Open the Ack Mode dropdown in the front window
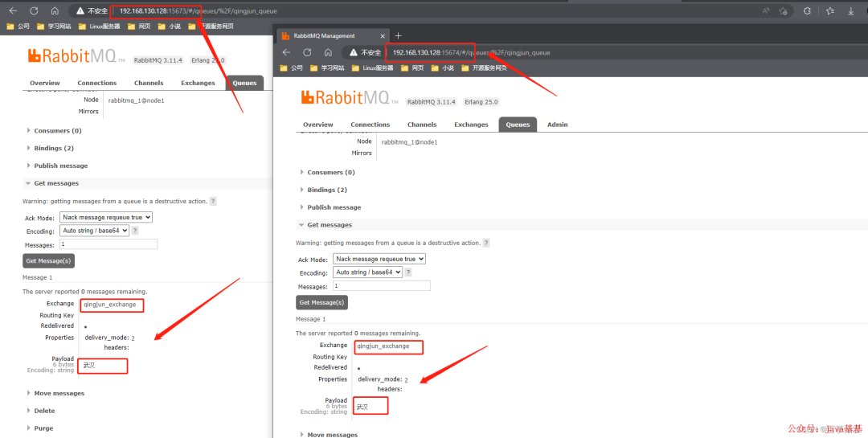The image size is (868, 438). [x=379, y=259]
